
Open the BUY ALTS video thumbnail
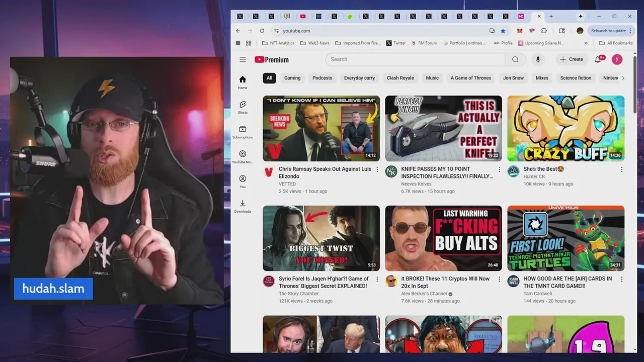tap(443, 238)
